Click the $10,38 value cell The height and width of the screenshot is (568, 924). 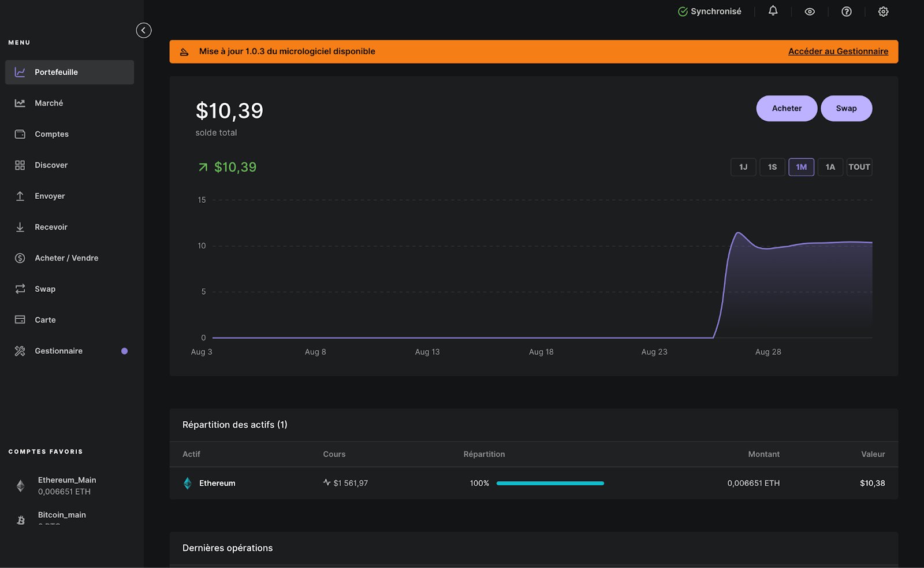pos(872,483)
